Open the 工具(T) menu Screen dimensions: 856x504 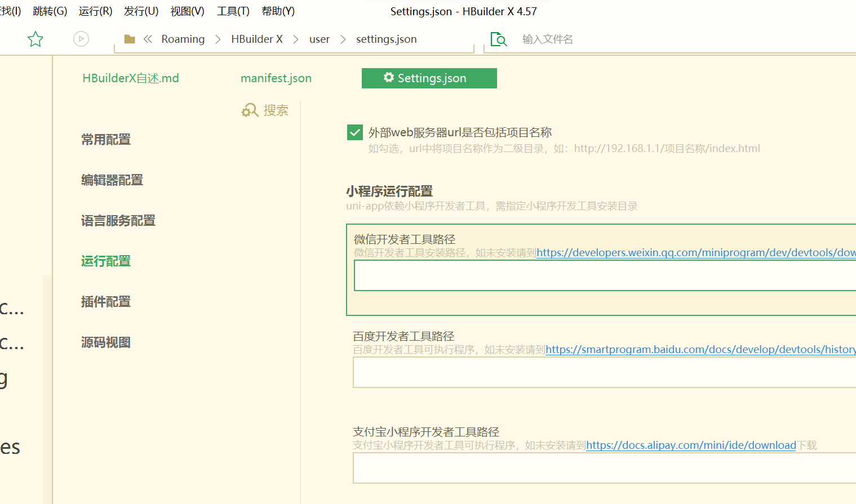(x=233, y=11)
